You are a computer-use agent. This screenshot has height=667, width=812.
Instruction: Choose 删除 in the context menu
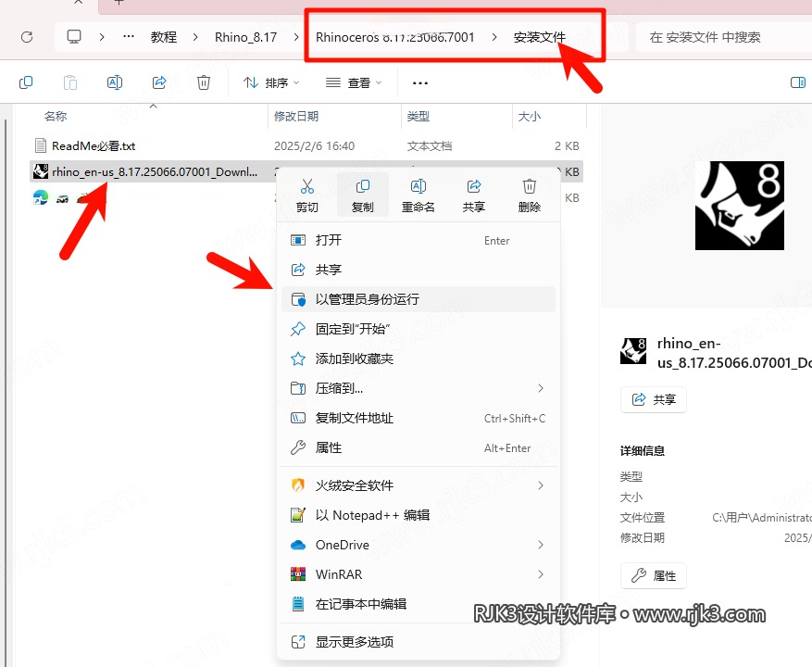[x=530, y=195]
